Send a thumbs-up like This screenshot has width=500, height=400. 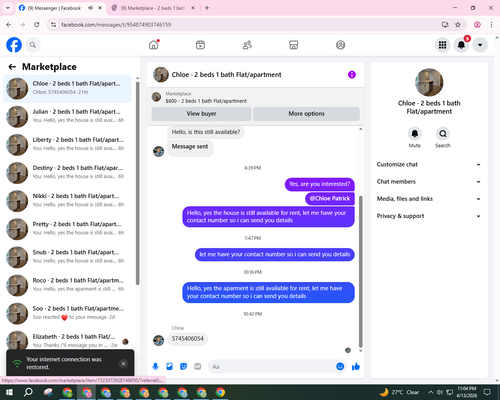[356, 367]
